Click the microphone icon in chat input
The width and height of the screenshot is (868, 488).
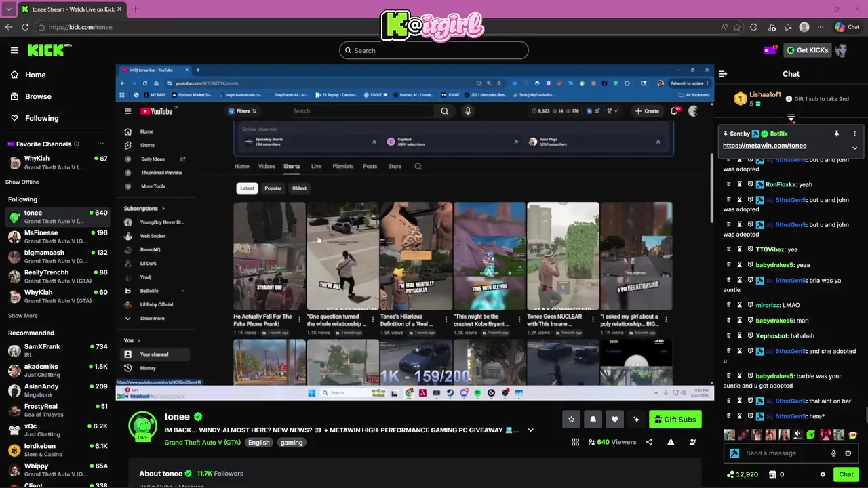833,453
